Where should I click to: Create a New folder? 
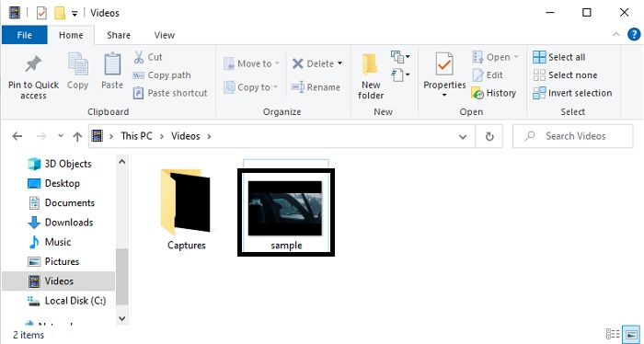[x=371, y=76]
